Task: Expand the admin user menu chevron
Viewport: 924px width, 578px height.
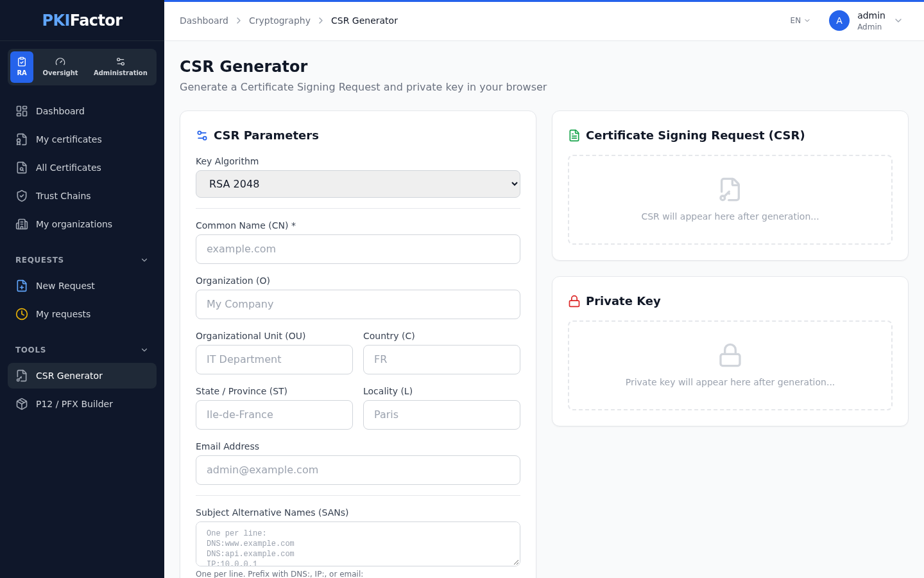Action: click(x=898, y=21)
